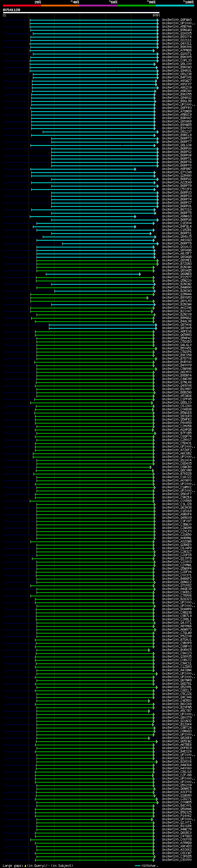The width and height of the screenshot is (197, 868).
Task: Click hit label UniRef100_C3PGD5
Action: click(177, 857)
